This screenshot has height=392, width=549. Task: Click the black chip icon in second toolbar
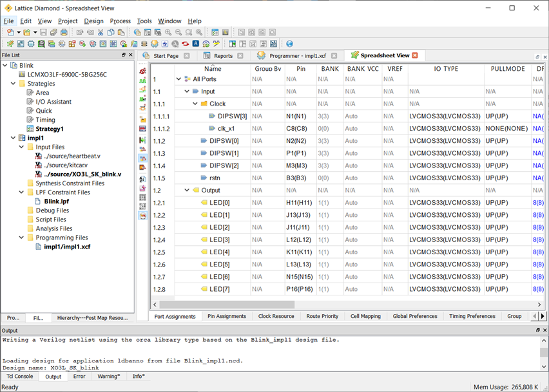click(144, 44)
